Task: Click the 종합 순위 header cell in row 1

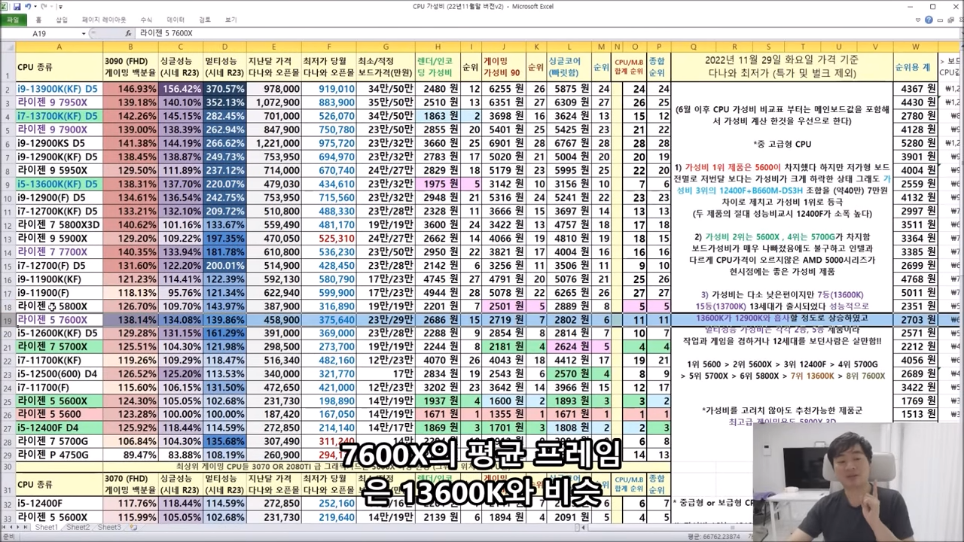Action: point(658,67)
